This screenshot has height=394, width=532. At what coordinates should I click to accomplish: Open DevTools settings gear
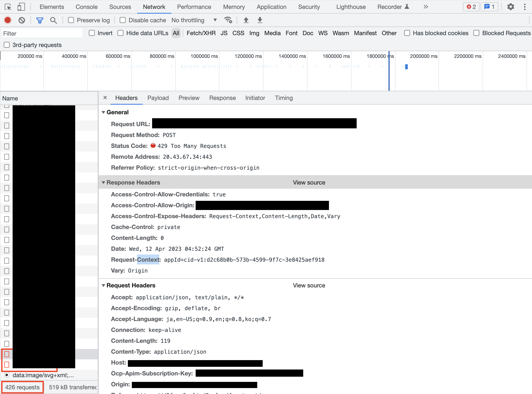click(511, 7)
